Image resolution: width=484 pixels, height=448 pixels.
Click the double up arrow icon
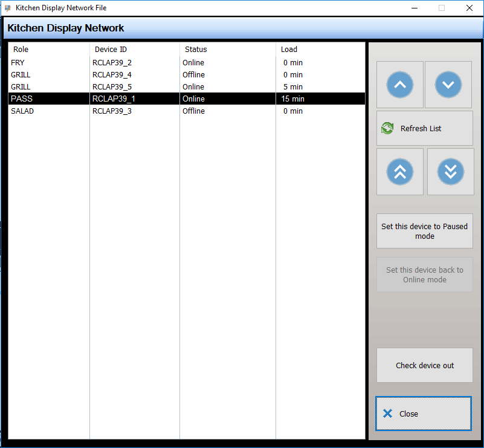tap(399, 171)
